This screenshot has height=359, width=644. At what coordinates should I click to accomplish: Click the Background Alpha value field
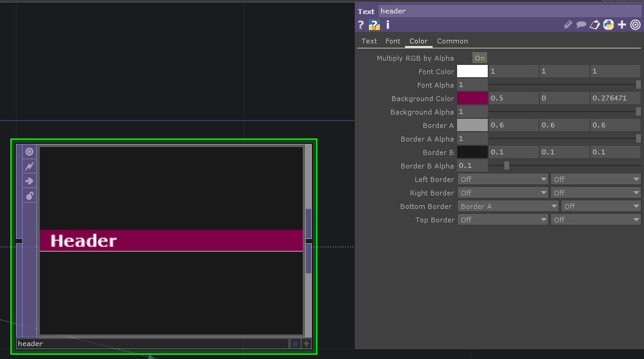click(472, 111)
